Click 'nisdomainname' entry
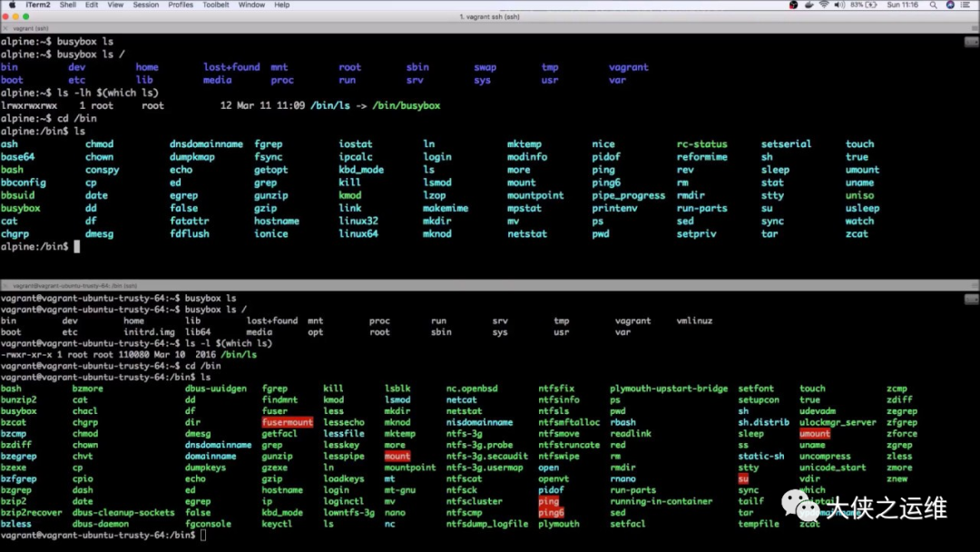 click(x=479, y=422)
